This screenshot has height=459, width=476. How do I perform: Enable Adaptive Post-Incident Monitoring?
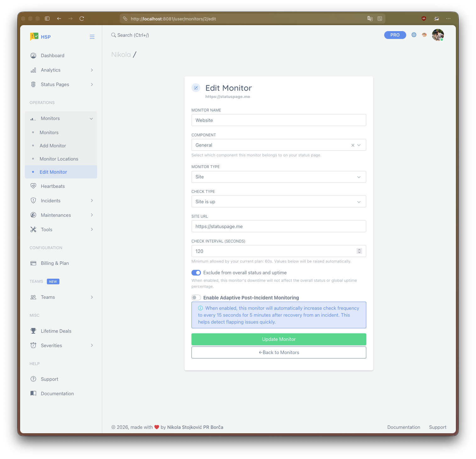[x=196, y=298]
